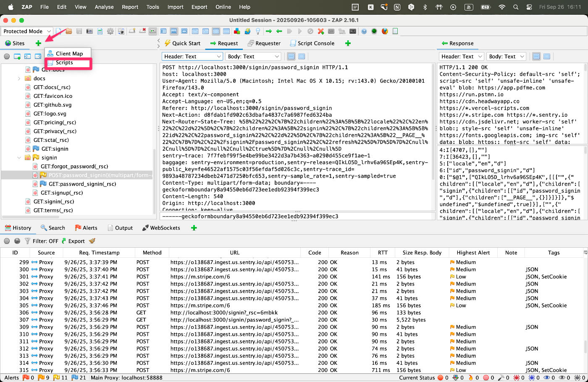Click the broom clear history icon
Image resolution: width=588 pixels, height=382 pixels.
pos(92,241)
